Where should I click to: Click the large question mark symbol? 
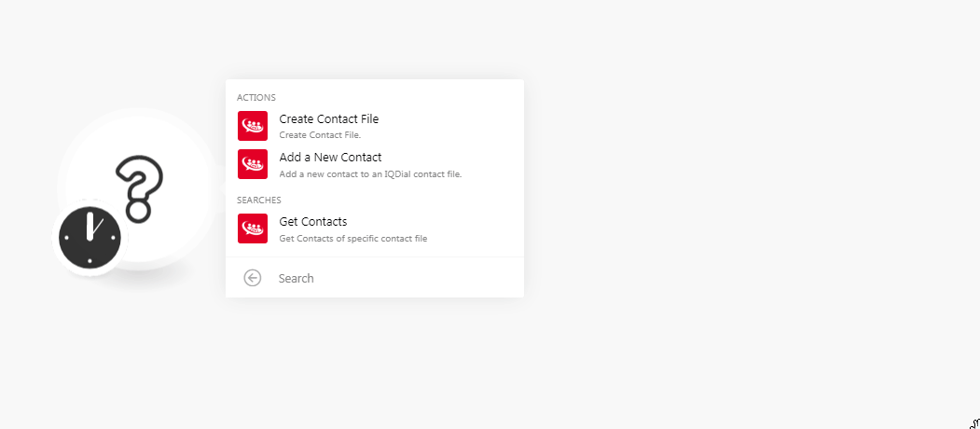(x=139, y=188)
